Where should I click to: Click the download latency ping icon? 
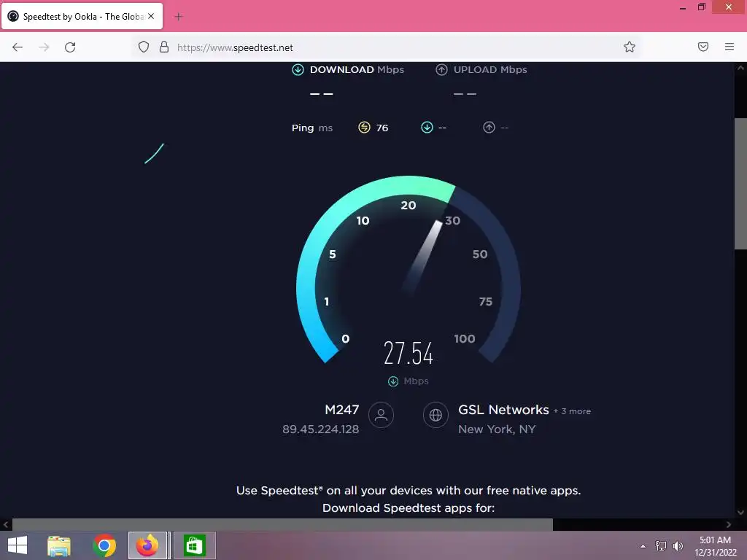[x=427, y=127]
